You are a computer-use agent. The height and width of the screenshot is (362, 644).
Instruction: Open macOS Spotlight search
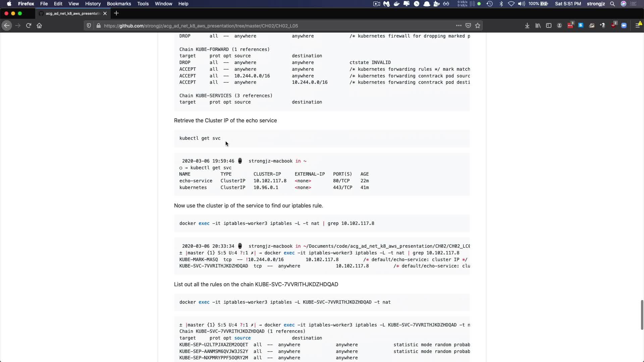(612, 4)
